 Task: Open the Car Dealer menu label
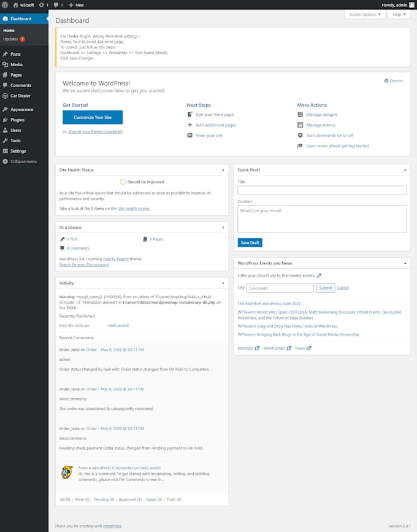click(x=20, y=96)
